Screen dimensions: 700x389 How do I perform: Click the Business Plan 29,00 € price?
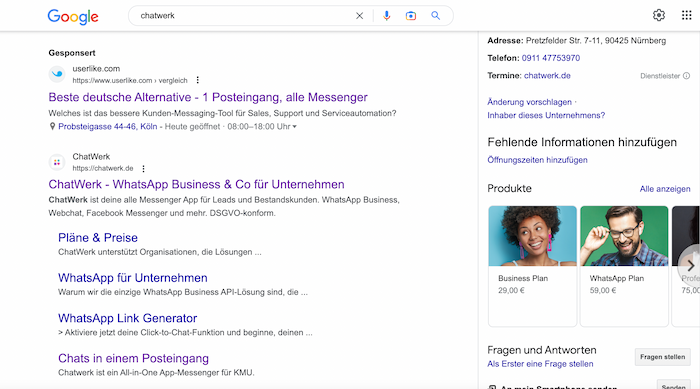[x=512, y=290]
